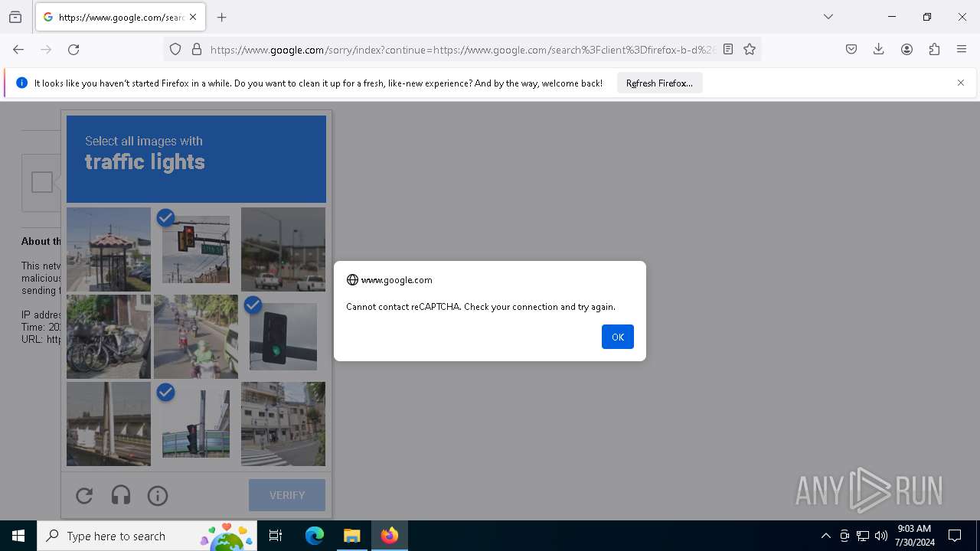List all tabs dropdown arrow
Image resolution: width=980 pixels, height=551 pixels.
coord(828,17)
